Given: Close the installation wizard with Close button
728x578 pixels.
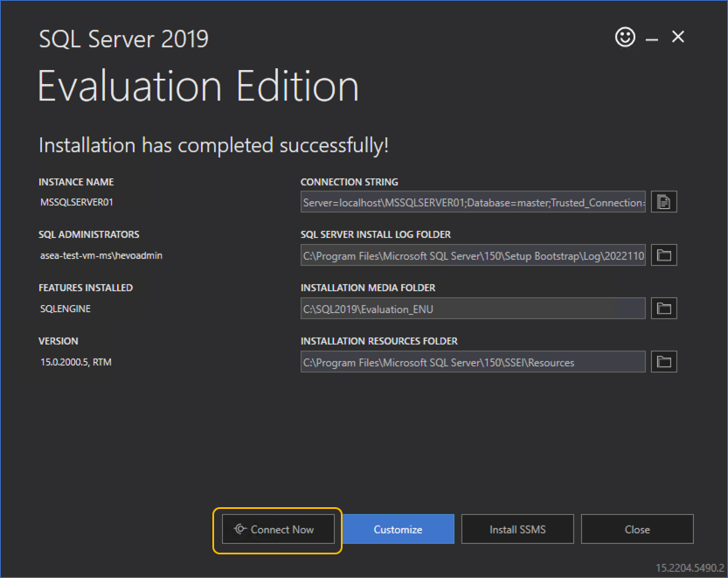Looking at the screenshot, I should click(x=637, y=529).
